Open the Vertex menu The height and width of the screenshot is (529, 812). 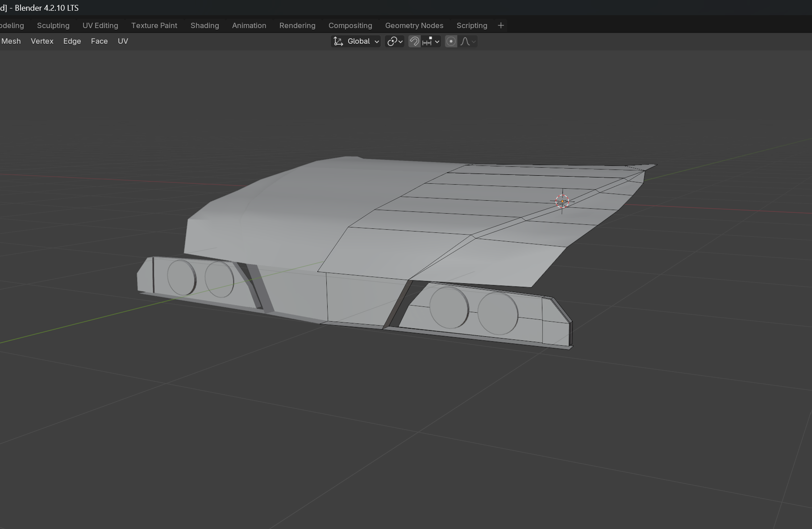42,41
